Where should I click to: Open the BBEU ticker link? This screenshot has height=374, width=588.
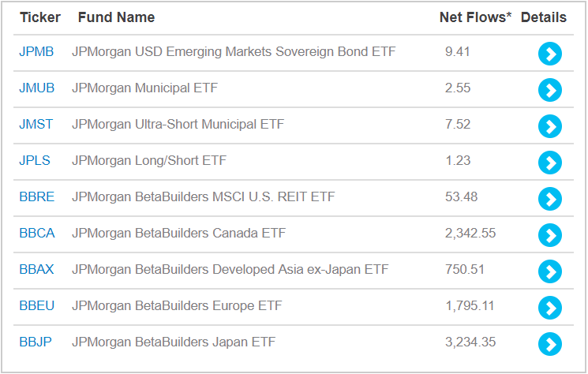pos(36,306)
